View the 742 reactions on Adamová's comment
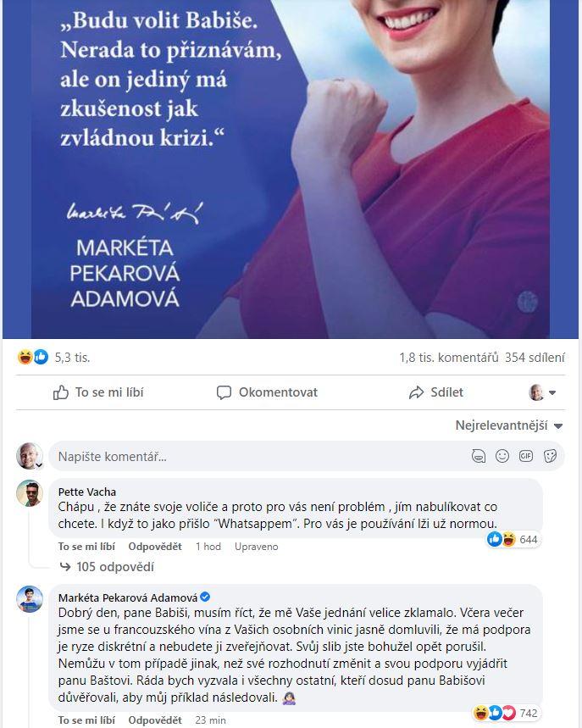Image resolution: width=582 pixels, height=728 pixels. coord(505,713)
